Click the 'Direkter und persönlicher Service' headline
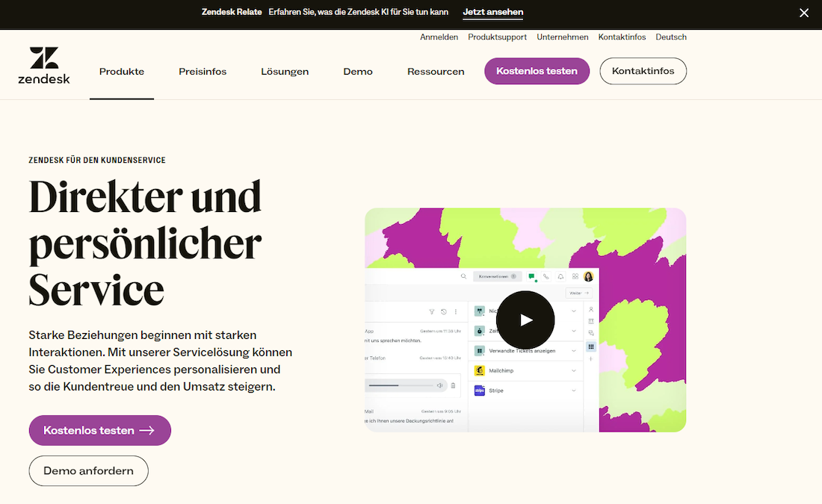Viewport: 822px width, 504px height. coord(145,243)
